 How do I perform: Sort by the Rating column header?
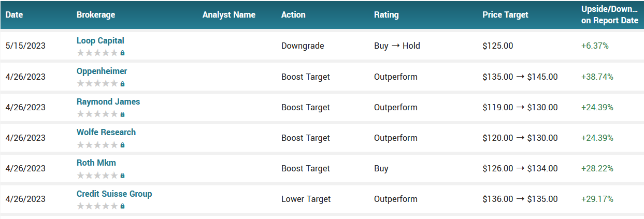coord(387,14)
